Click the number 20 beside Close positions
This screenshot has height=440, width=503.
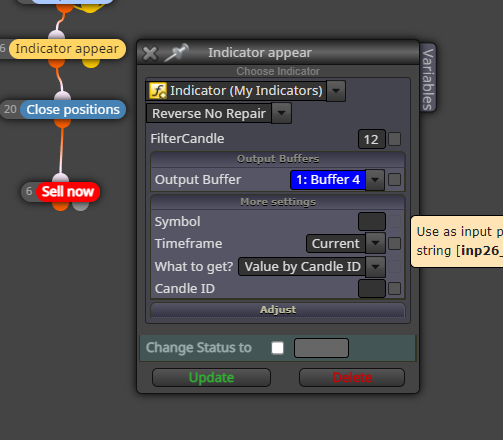[10, 109]
